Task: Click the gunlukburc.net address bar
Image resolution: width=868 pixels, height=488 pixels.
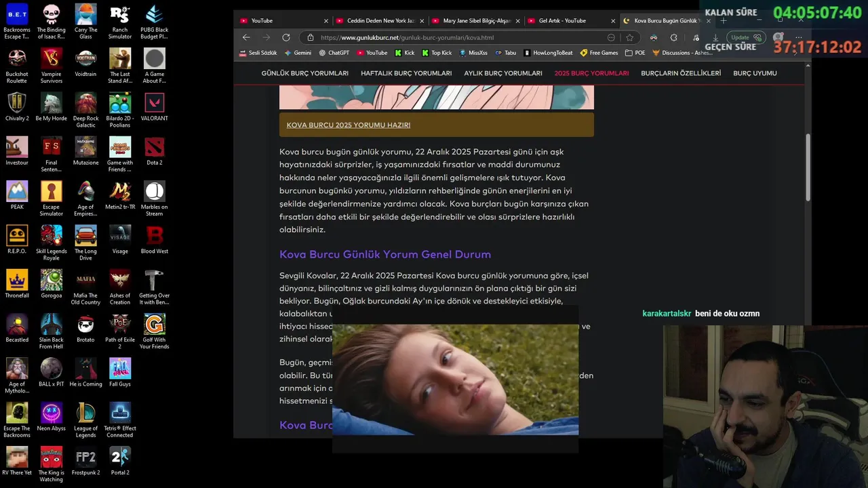Action: click(458, 37)
